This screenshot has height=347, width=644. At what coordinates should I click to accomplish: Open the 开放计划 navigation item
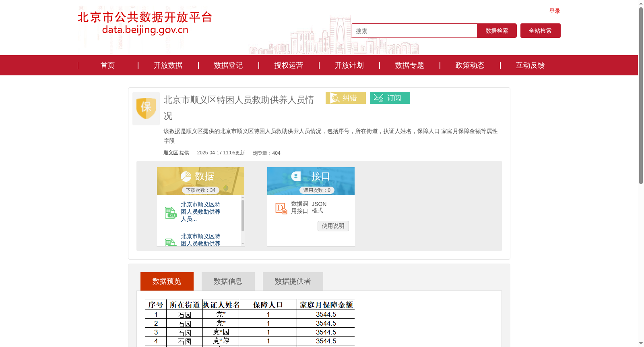click(349, 65)
